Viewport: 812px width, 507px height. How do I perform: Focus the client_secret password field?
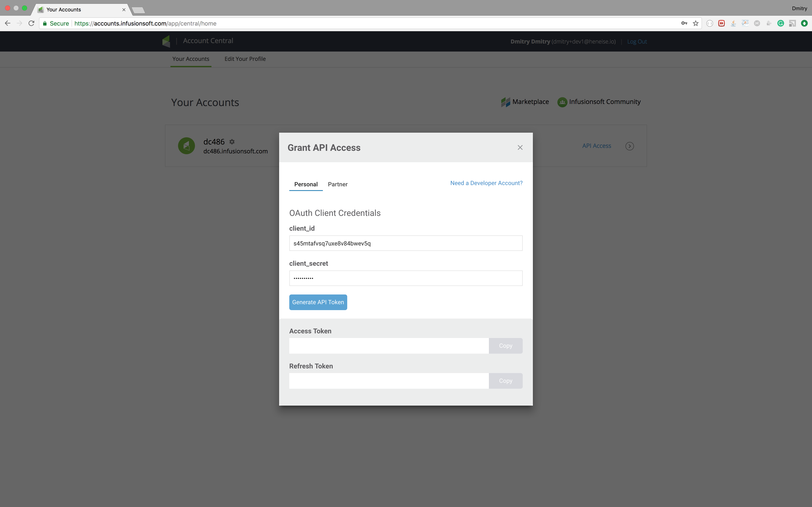pos(405,278)
